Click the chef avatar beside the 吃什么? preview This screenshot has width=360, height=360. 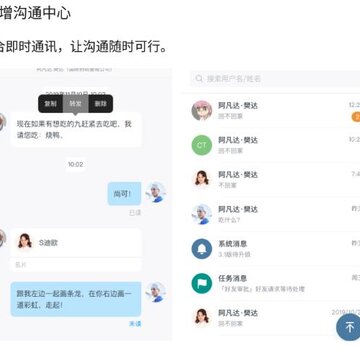coord(202,214)
